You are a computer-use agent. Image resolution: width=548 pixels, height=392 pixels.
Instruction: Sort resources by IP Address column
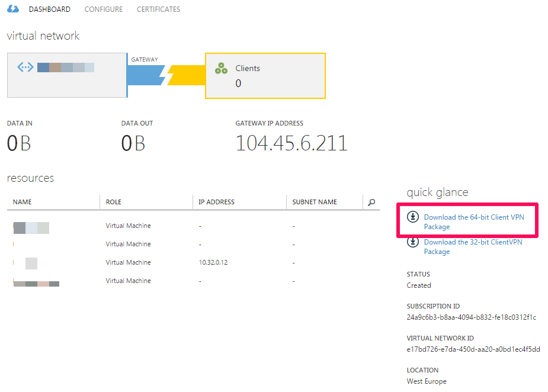[217, 202]
